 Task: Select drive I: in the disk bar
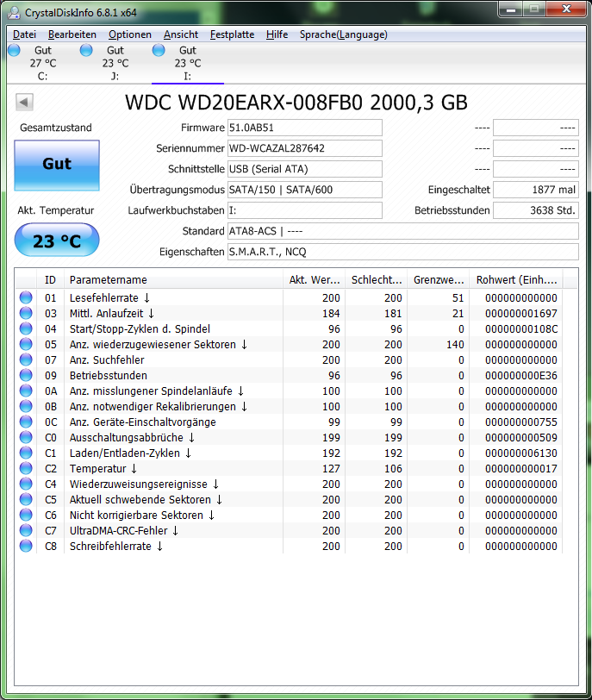[187, 63]
